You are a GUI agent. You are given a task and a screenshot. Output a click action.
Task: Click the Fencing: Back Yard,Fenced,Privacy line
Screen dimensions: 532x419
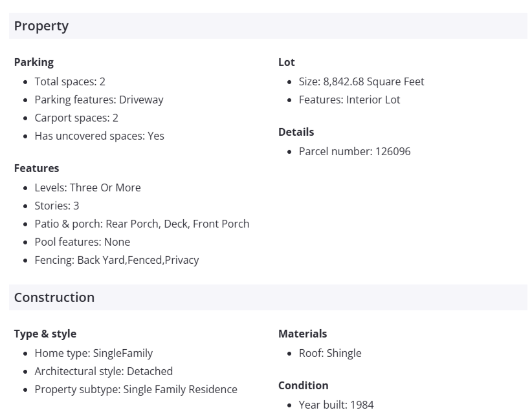point(116,260)
